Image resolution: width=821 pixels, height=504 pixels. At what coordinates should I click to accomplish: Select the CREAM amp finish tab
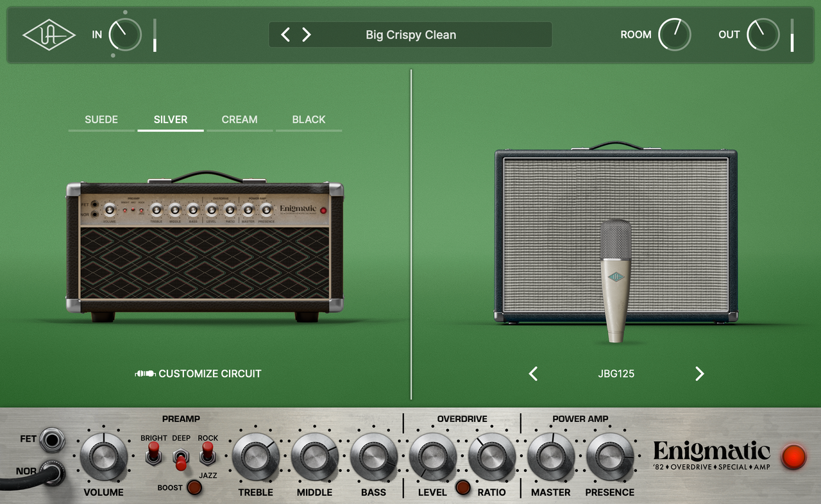tap(240, 120)
